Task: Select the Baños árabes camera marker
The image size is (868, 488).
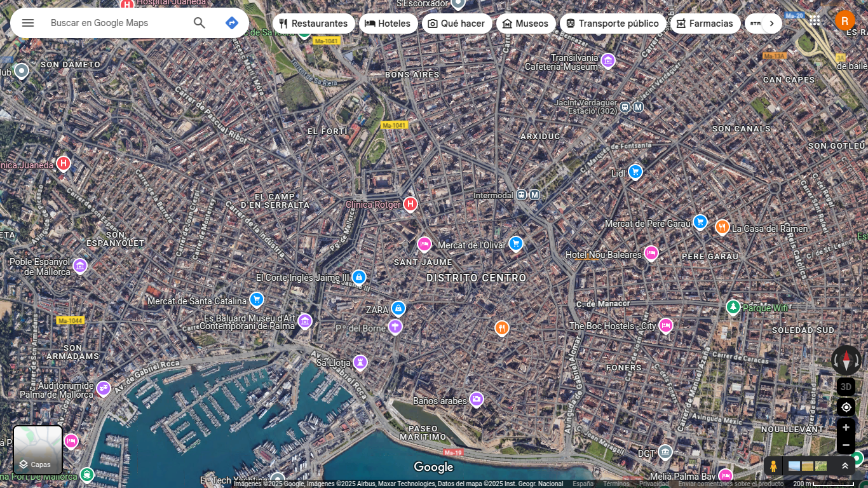Action: [x=477, y=399]
